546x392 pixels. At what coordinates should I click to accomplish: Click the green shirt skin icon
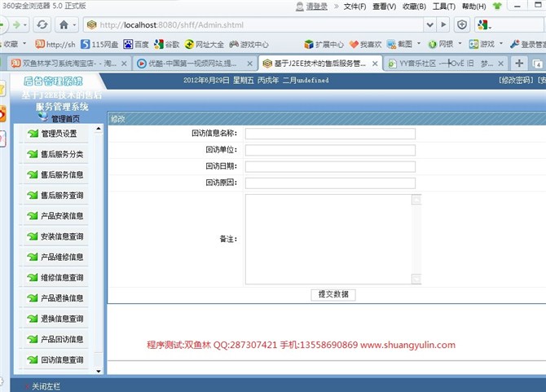coord(497,6)
